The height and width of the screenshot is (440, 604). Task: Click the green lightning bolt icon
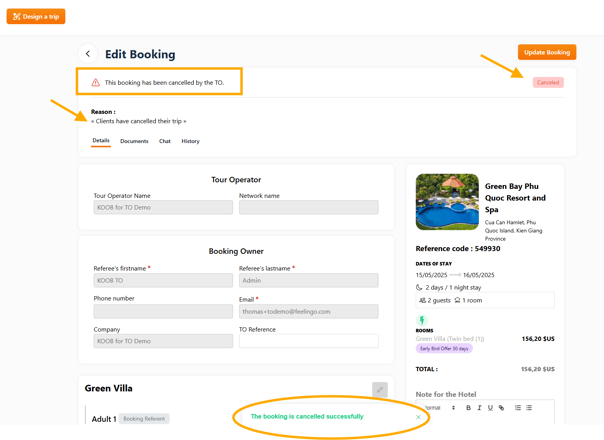coord(422,321)
